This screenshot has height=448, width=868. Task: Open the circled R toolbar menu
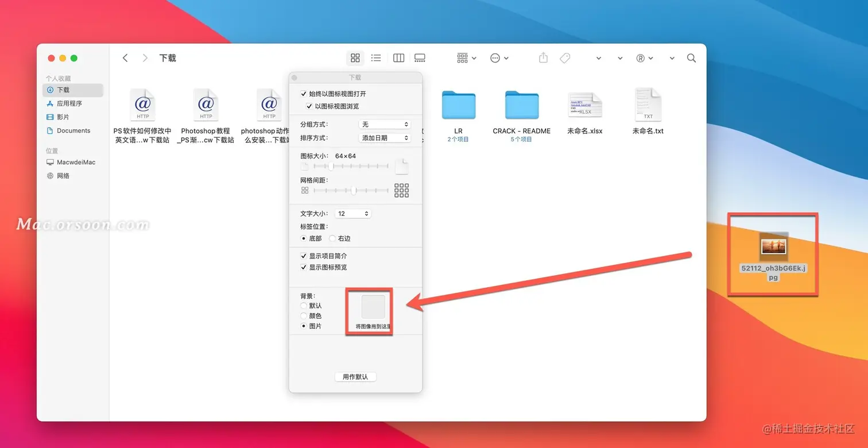coord(644,58)
